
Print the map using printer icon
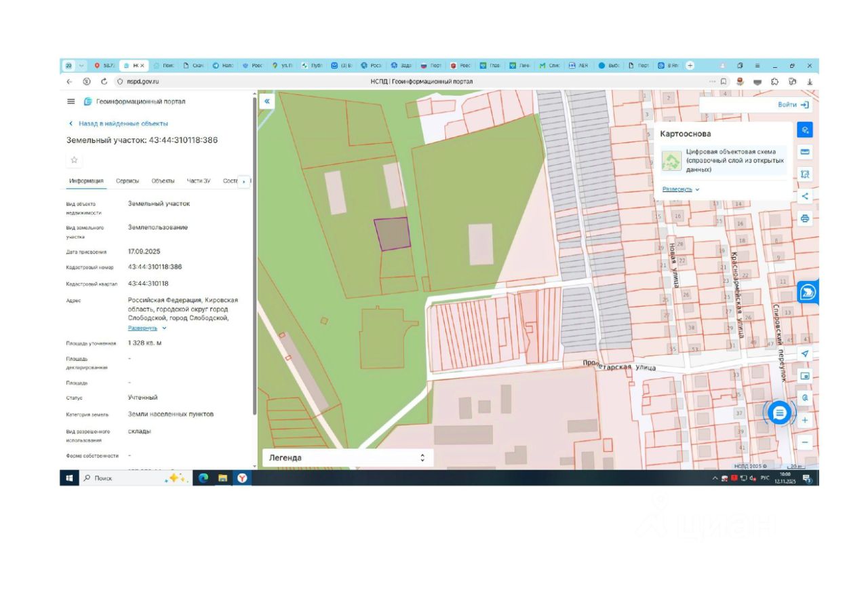(x=805, y=218)
